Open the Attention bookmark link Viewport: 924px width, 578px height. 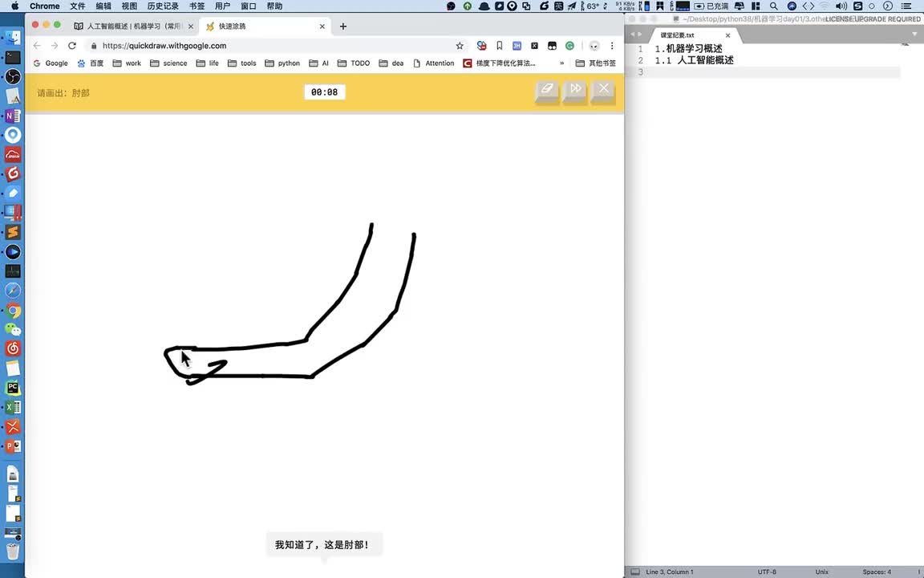(x=433, y=63)
